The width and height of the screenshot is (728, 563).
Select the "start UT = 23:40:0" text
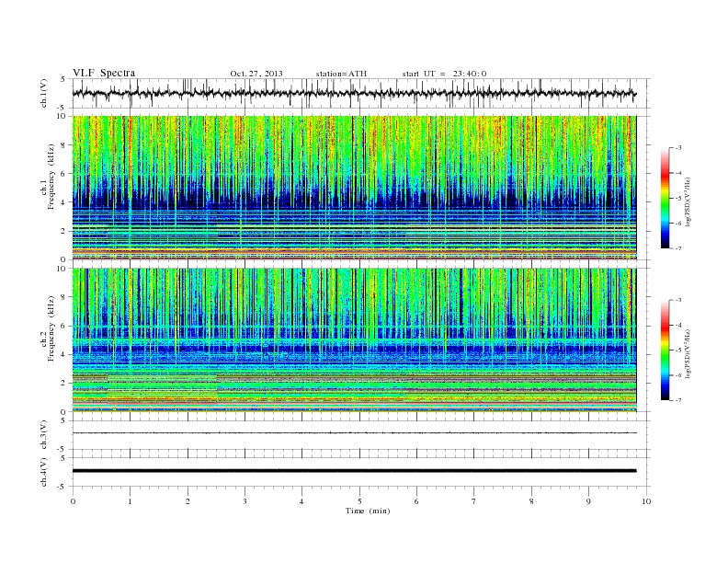click(444, 74)
